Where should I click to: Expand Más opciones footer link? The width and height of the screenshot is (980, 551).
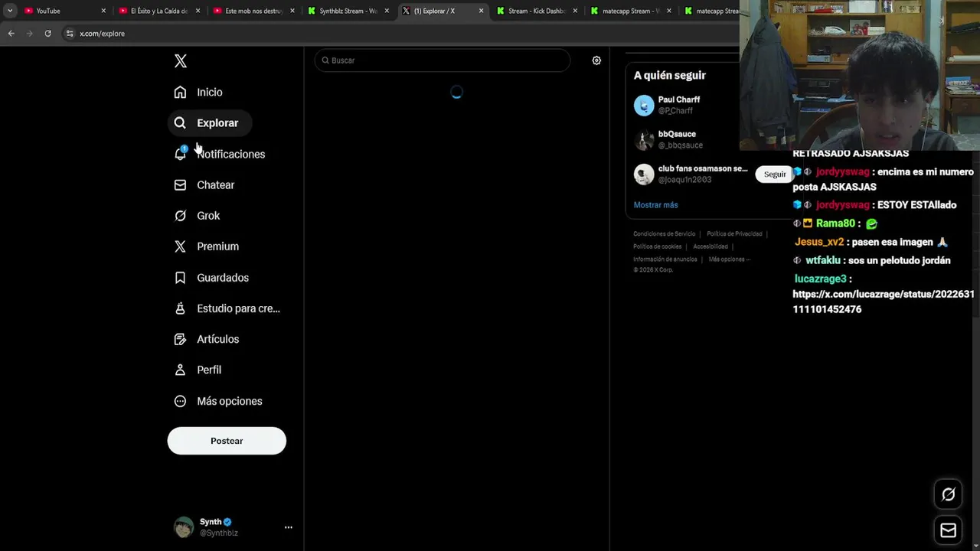[x=729, y=259]
